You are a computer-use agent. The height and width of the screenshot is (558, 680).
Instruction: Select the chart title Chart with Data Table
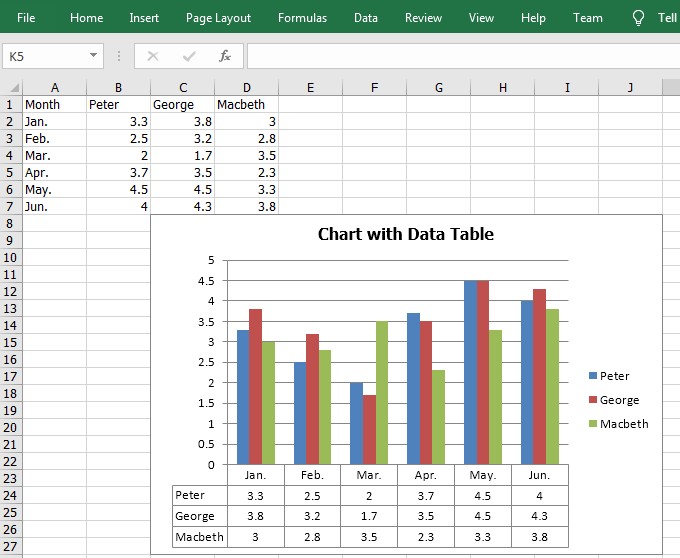(405, 234)
